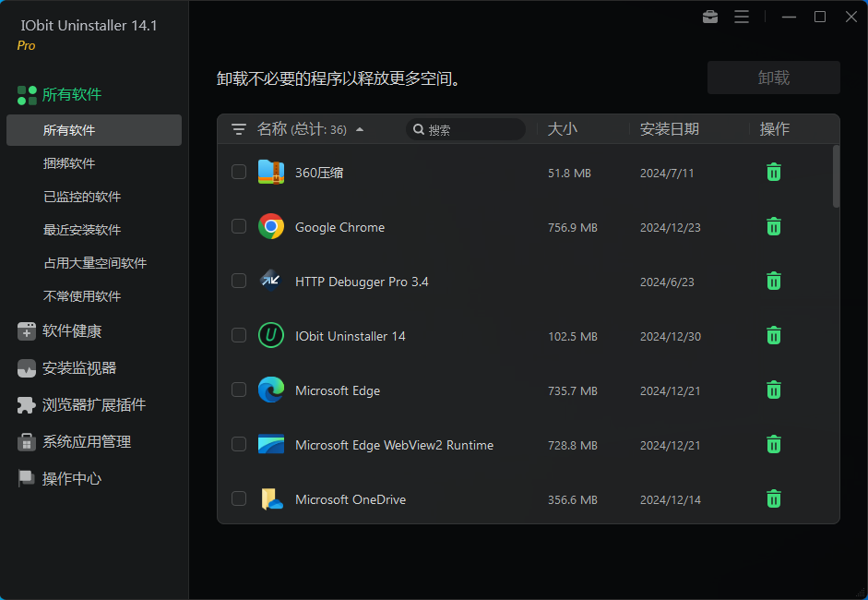
Task: Sort the list by 大小 column
Action: 562,129
